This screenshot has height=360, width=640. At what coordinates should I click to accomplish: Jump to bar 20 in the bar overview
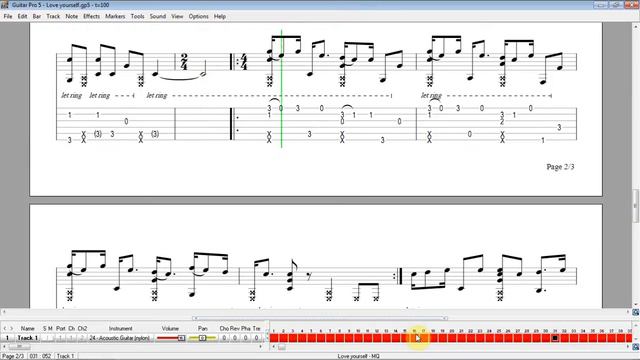[452, 338]
